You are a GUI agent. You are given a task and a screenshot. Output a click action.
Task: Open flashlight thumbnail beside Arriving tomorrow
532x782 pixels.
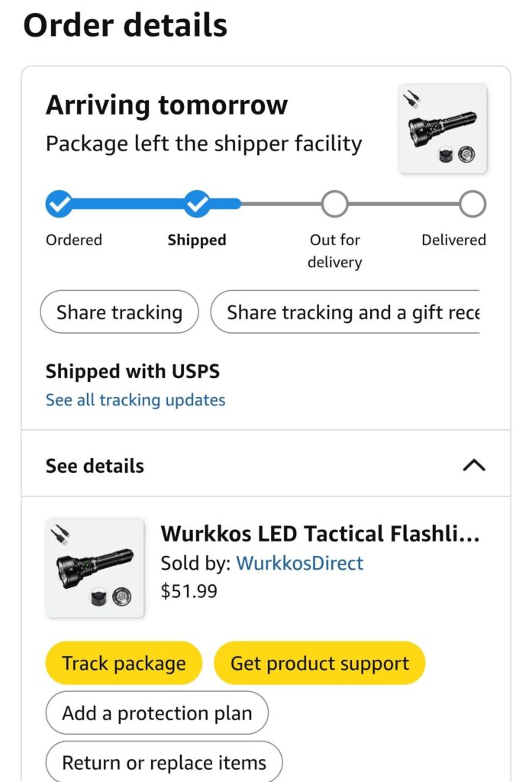click(x=443, y=128)
